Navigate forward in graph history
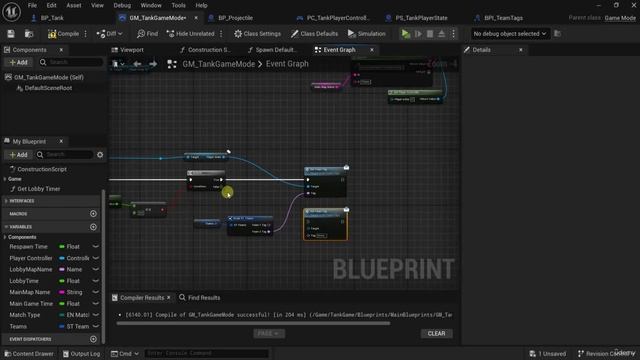Image resolution: width=640 pixels, height=360 pixels. [153, 64]
